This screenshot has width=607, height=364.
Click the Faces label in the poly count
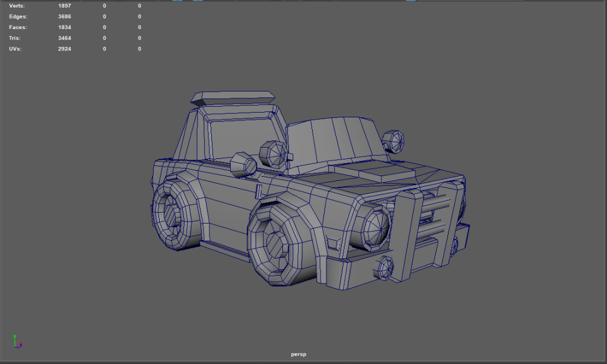point(18,27)
